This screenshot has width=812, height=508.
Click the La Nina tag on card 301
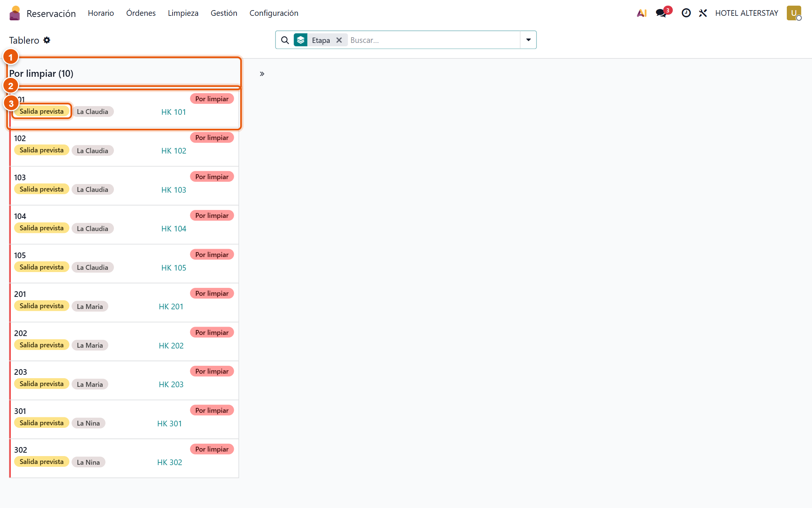coord(88,423)
